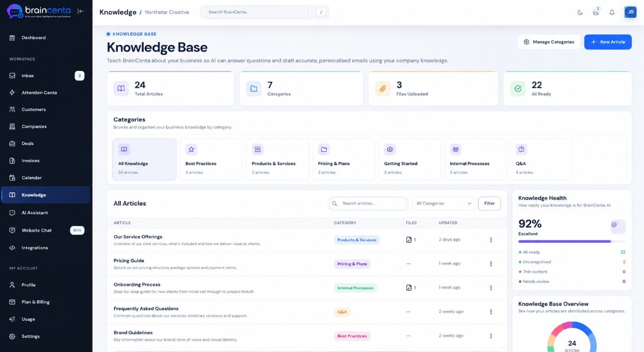Click the Knowledge Base Overview donut chart
The height and width of the screenshot is (352, 644).
(x=572, y=337)
